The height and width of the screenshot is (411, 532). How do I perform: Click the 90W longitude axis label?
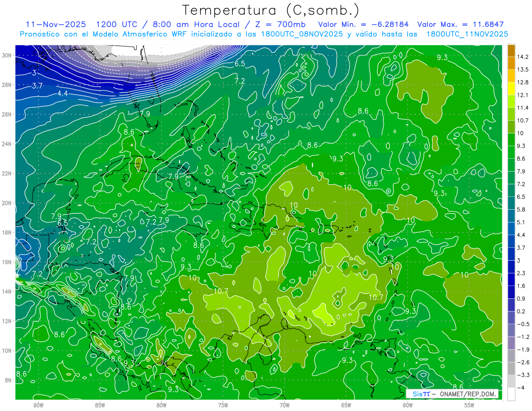pos(38,405)
